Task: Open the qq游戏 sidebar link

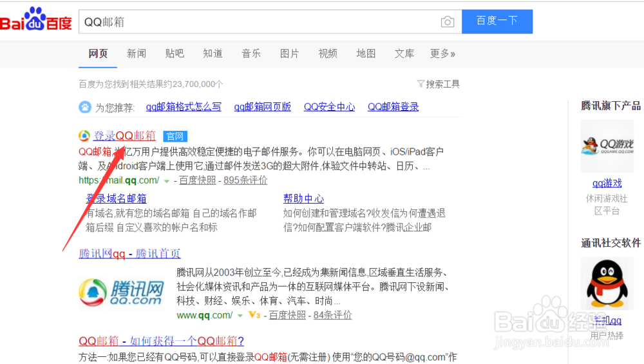Action: tap(607, 183)
